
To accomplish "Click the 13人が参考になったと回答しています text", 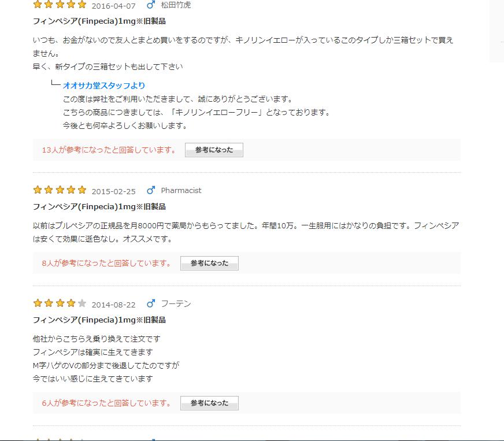I will click(x=109, y=150).
